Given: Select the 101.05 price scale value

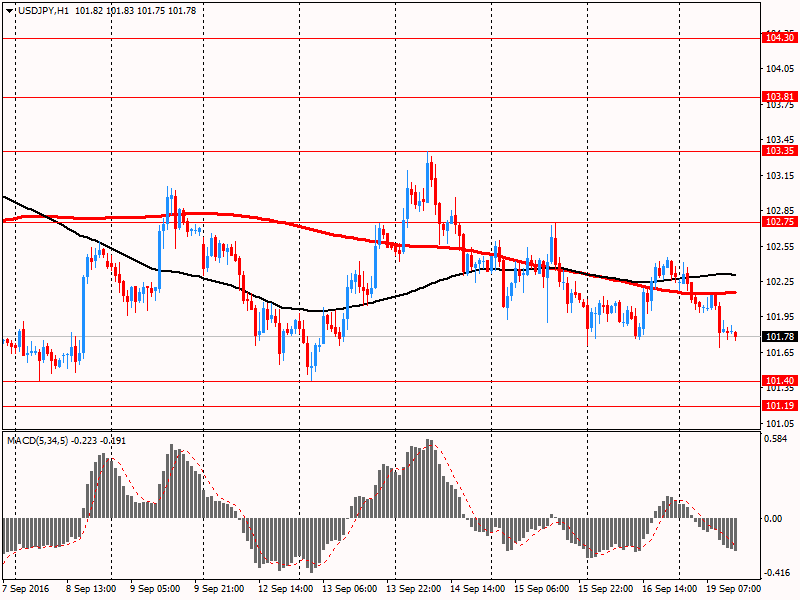Looking at the screenshot, I should (x=780, y=423).
